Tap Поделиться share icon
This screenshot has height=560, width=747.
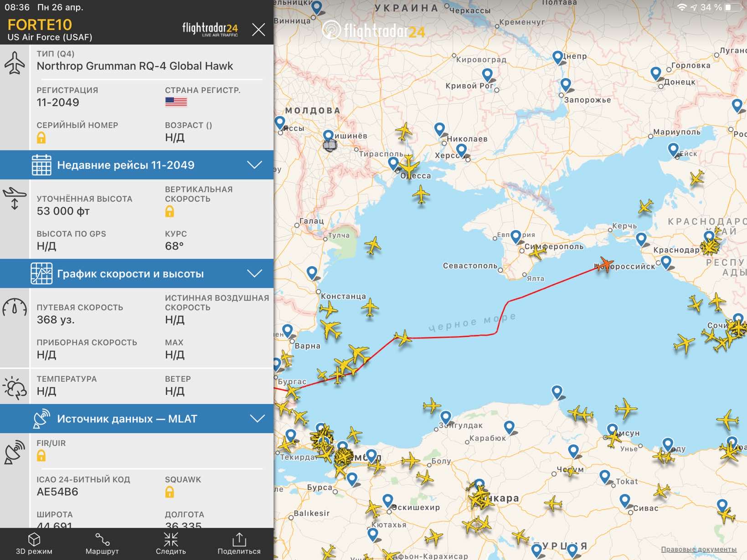239,544
